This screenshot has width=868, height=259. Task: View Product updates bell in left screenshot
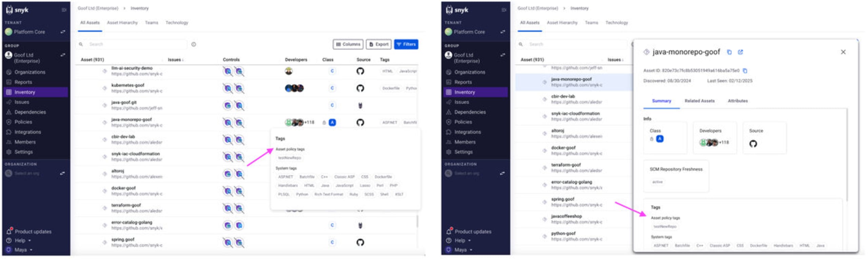click(9, 231)
